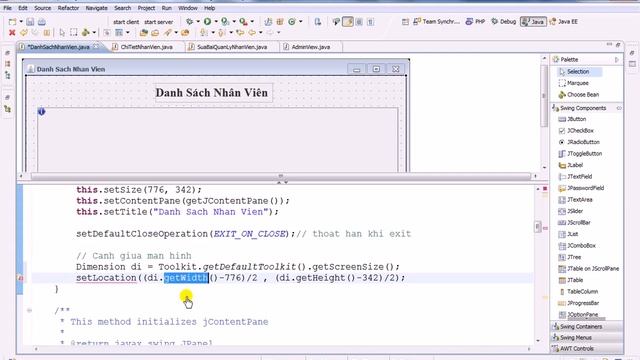Image resolution: width=640 pixels, height=360 pixels.
Task: Click the New file wizard icon
Action: [x=13, y=22]
